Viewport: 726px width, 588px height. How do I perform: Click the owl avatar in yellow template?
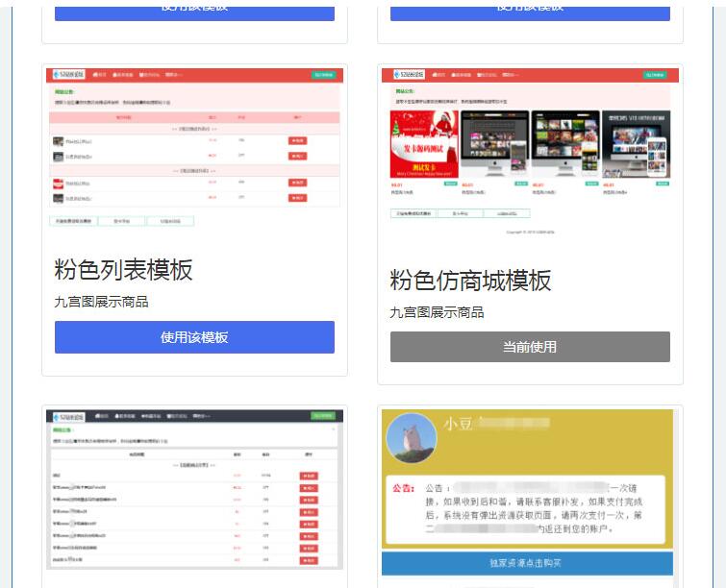coord(411,438)
